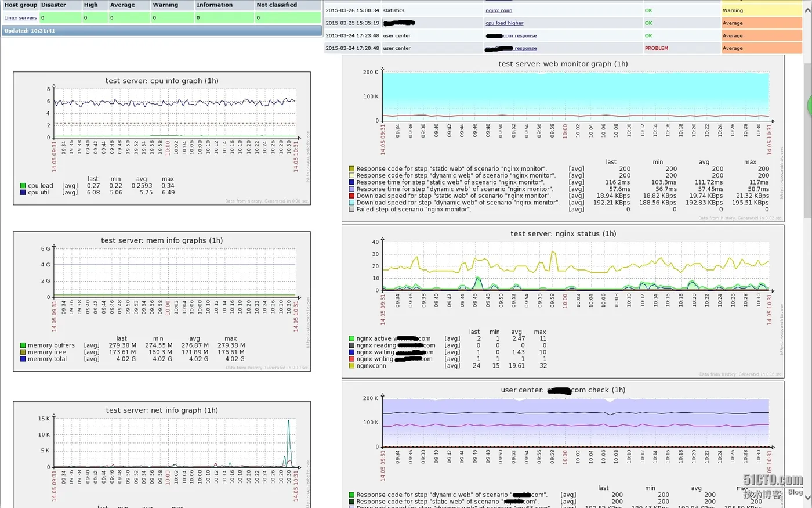Click the red nginx writing legend swatch
812x508 pixels.
tap(351, 359)
